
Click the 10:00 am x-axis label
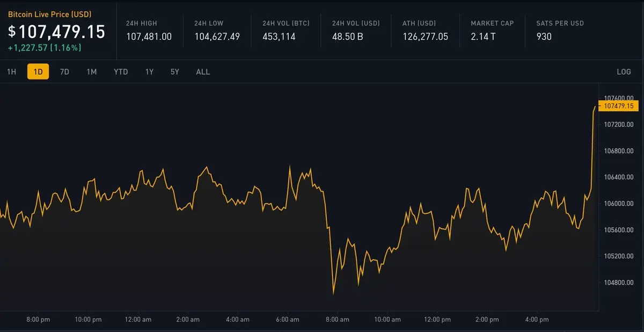(387, 319)
